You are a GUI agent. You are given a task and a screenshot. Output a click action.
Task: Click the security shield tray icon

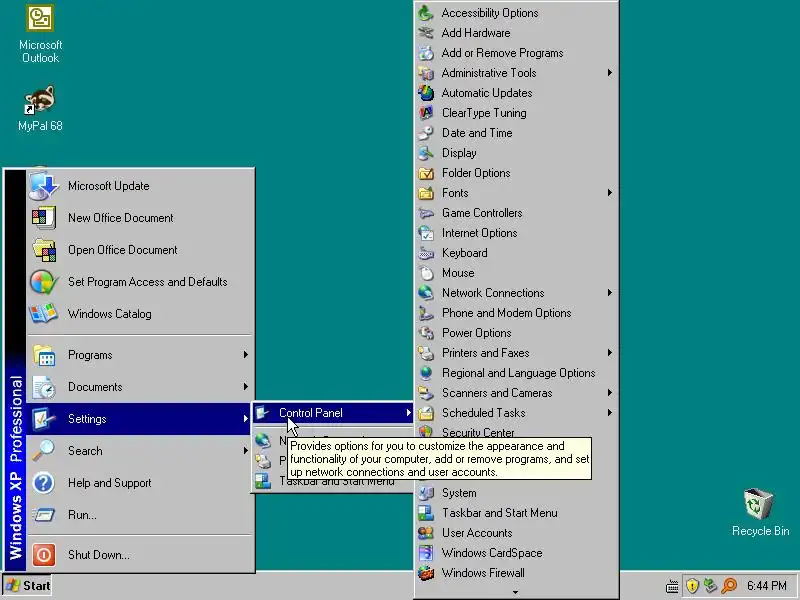click(x=692, y=585)
